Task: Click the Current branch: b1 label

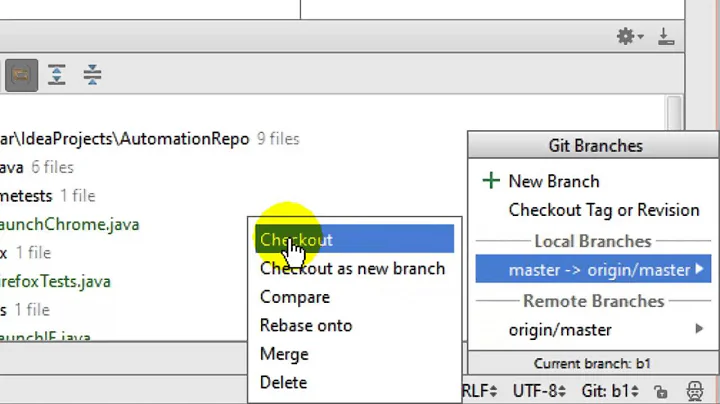Action: click(592, 364)
